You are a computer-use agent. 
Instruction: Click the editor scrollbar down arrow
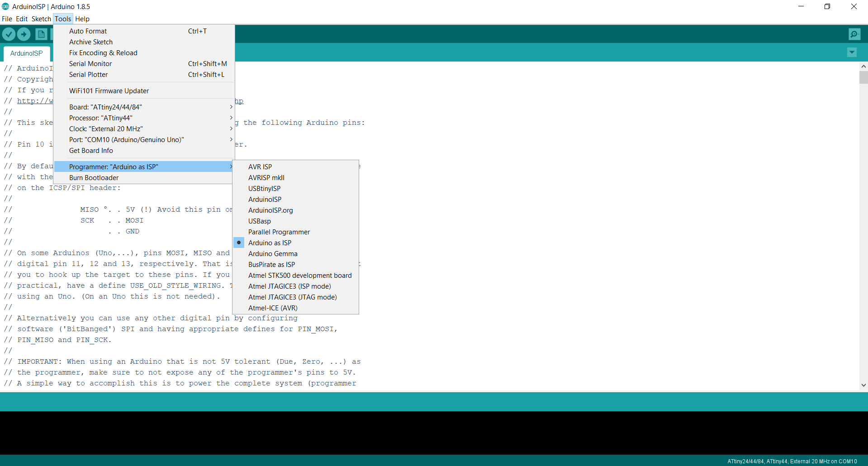pyautogui.click(x=863, y=385)
